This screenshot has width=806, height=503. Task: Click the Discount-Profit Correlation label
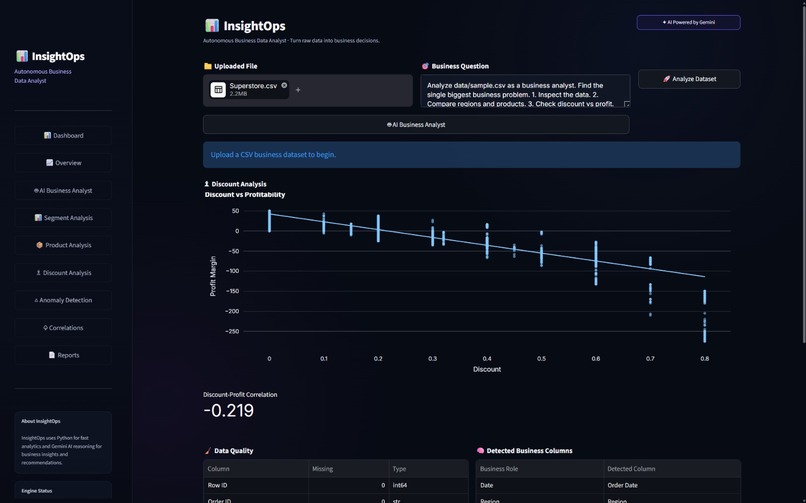click(240, 395)
